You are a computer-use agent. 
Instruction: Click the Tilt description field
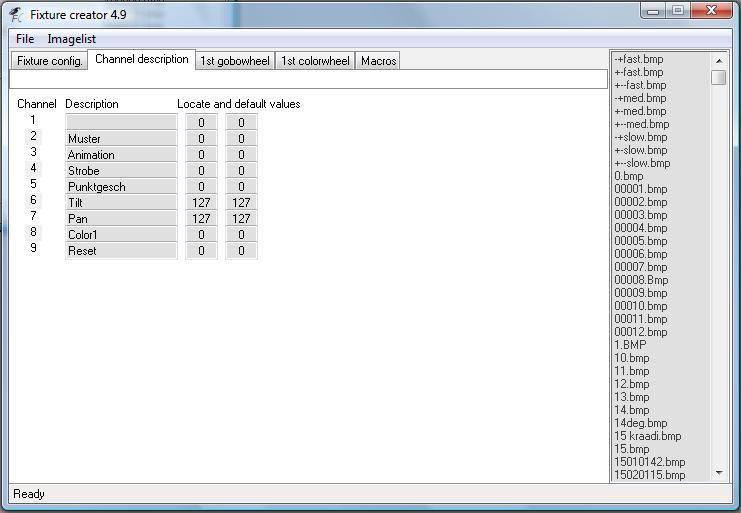pos(121,203)
